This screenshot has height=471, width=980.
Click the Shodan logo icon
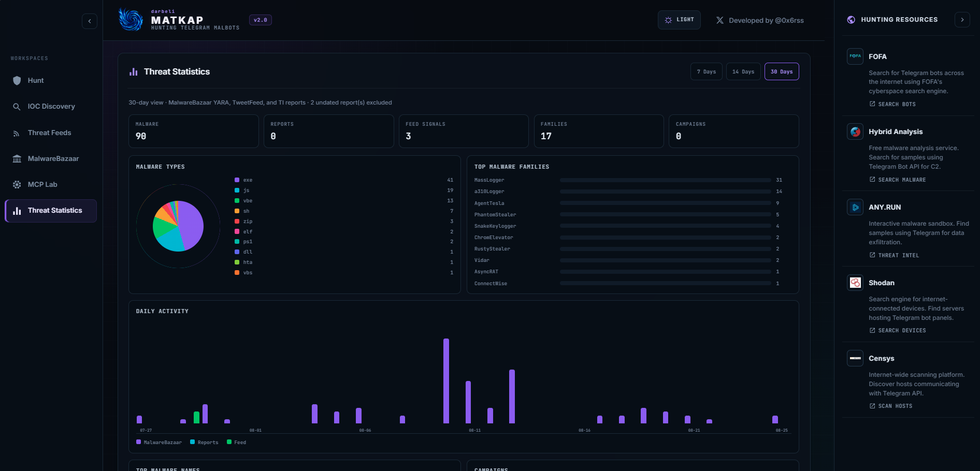pos(855,283)
